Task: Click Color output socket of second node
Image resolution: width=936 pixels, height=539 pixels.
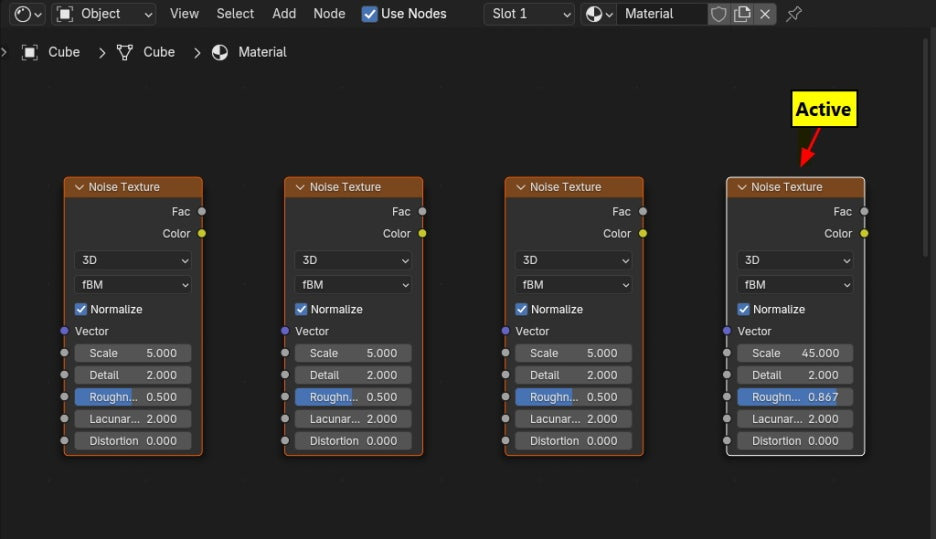Action: coord(422,233)
